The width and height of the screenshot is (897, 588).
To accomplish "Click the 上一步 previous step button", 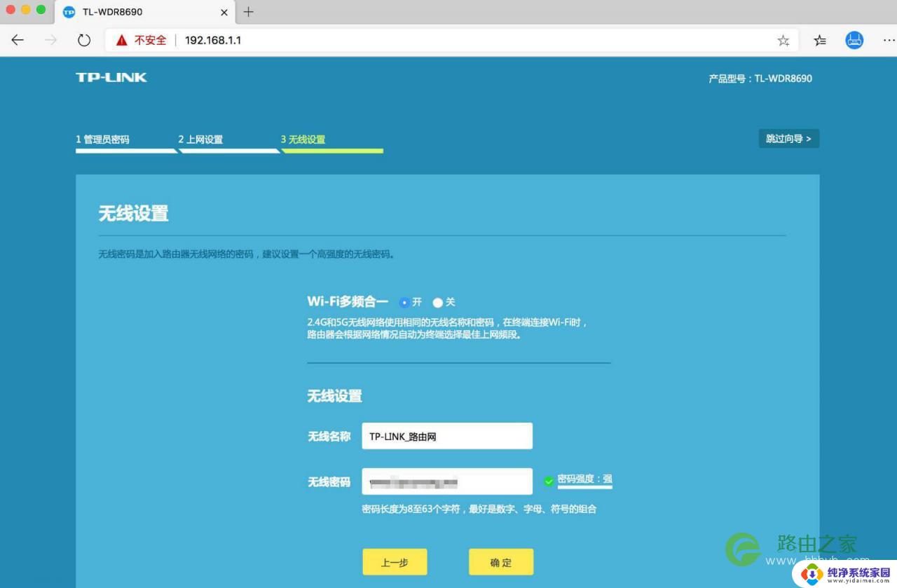I will [x=395, y=562].
